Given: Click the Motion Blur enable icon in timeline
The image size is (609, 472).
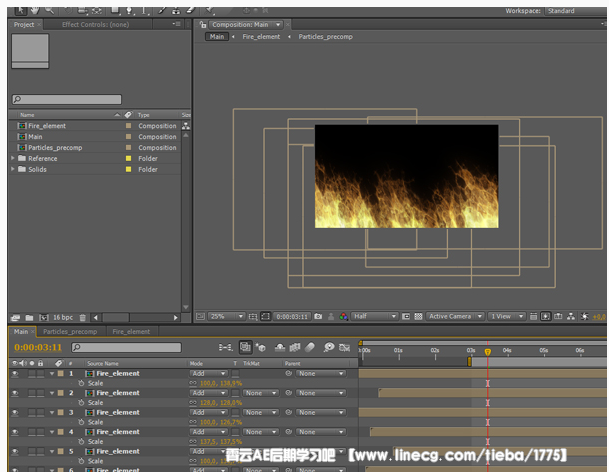Looking at the screenshot, I should click(310, 347).
